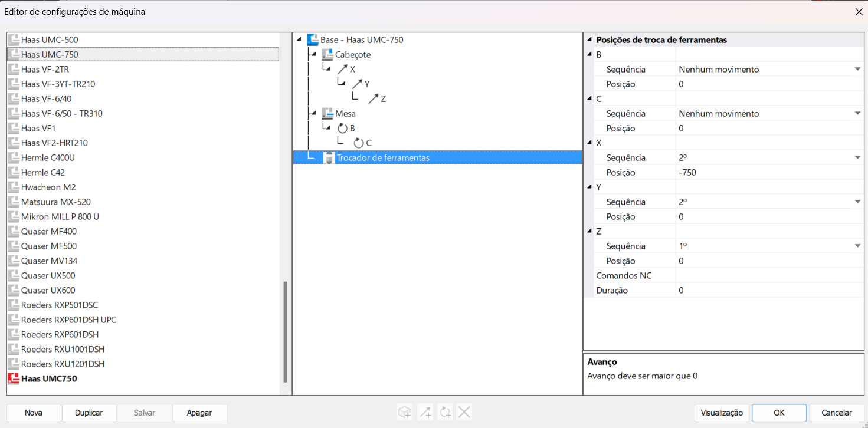Viewport: 868px width, 428px height.
Task: Open the Y axis Sequência dropdown
Action: (857, 202)
